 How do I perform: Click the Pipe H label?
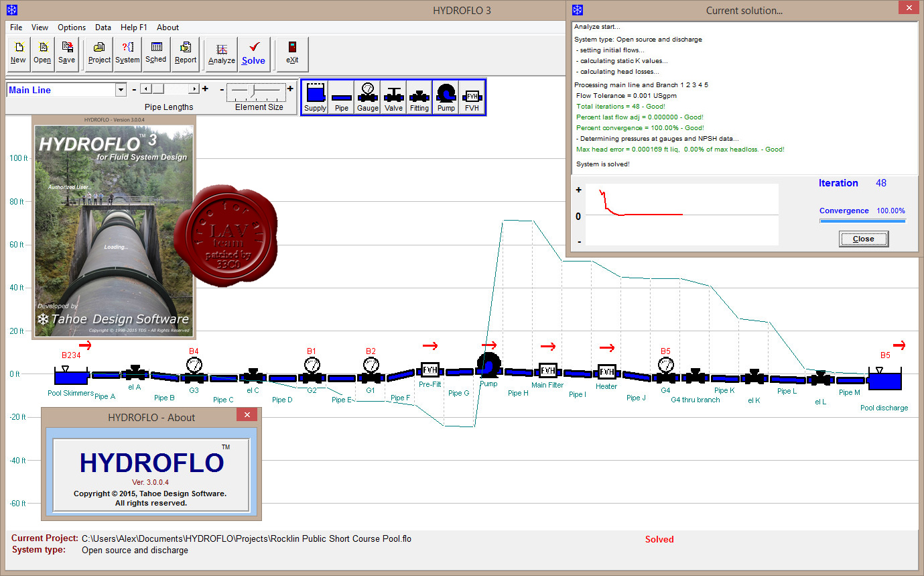[518, 394]
